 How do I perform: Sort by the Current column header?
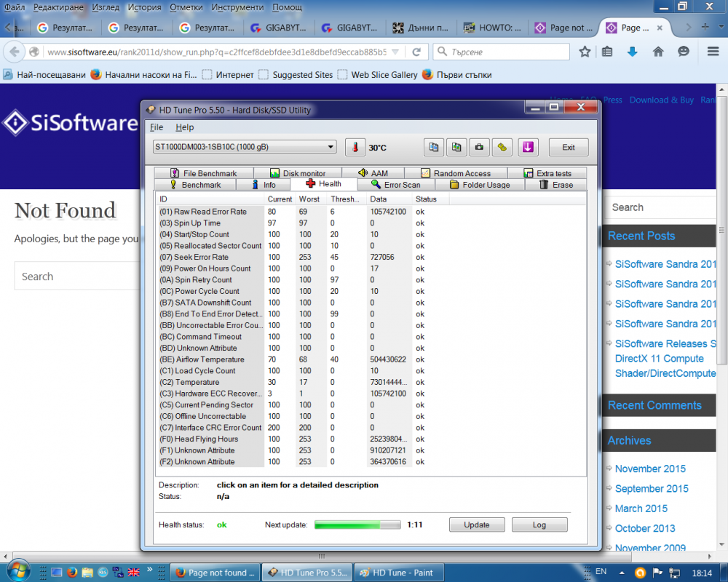pos(280,199)
